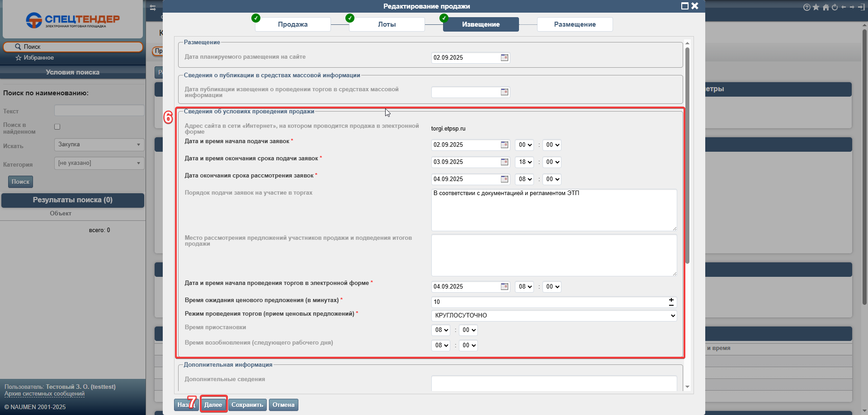
Task: Switch to the 'Лоты' step tab
Action: 387,24
